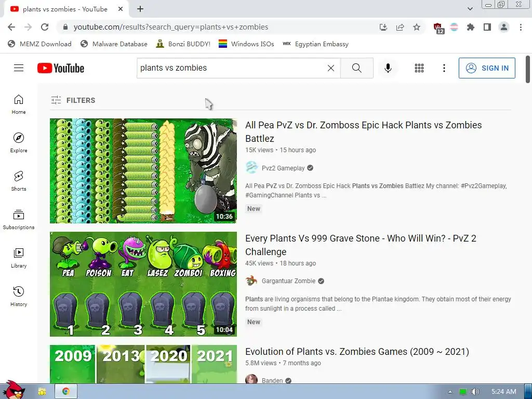This screenshot has width=532, height=399.
Task: Open YouTube settings three-dot menu
Action: click(444, 68)
